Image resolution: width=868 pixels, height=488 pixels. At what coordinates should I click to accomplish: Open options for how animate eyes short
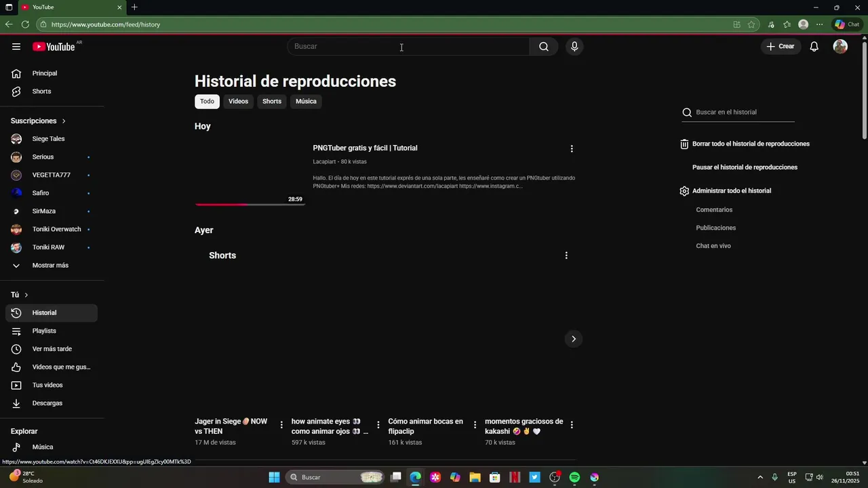pyautogui.click(x=378, y=425)
